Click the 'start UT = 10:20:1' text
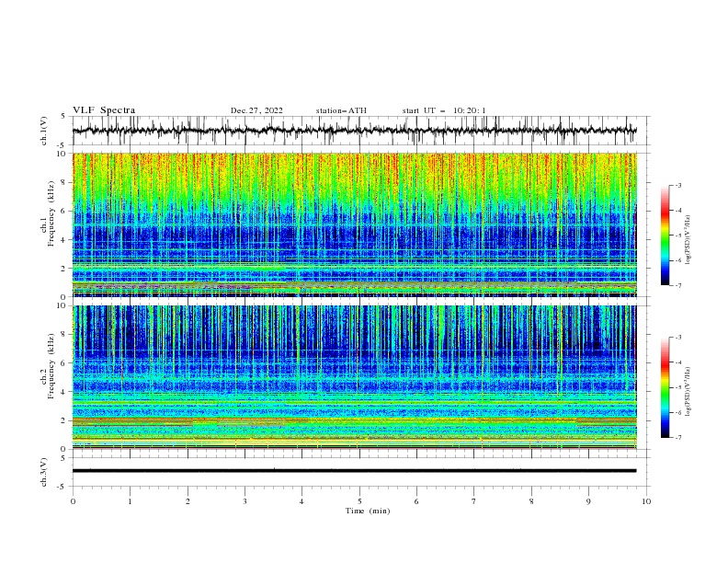Image resolution: width=728 pixels, height=563 pixels. [444, 110]
